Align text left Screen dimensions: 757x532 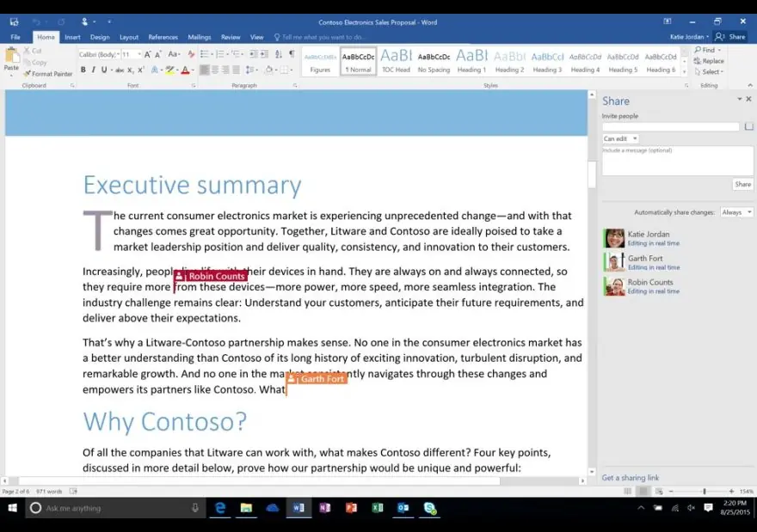205,70
